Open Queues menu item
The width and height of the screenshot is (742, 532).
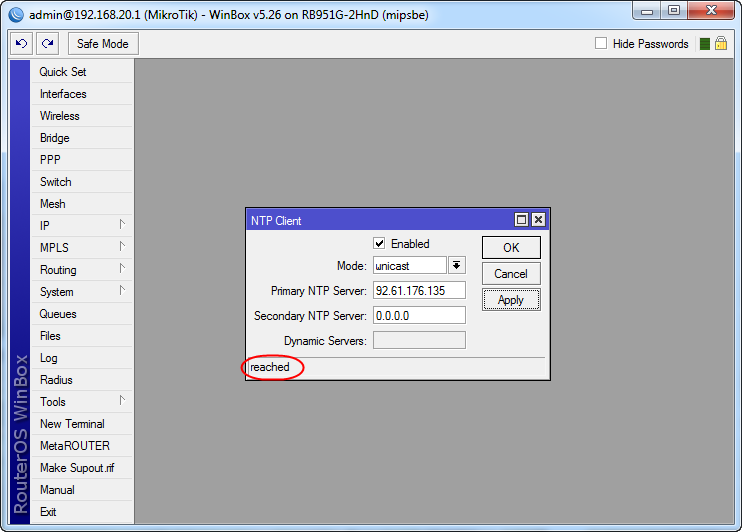[81, 314]
